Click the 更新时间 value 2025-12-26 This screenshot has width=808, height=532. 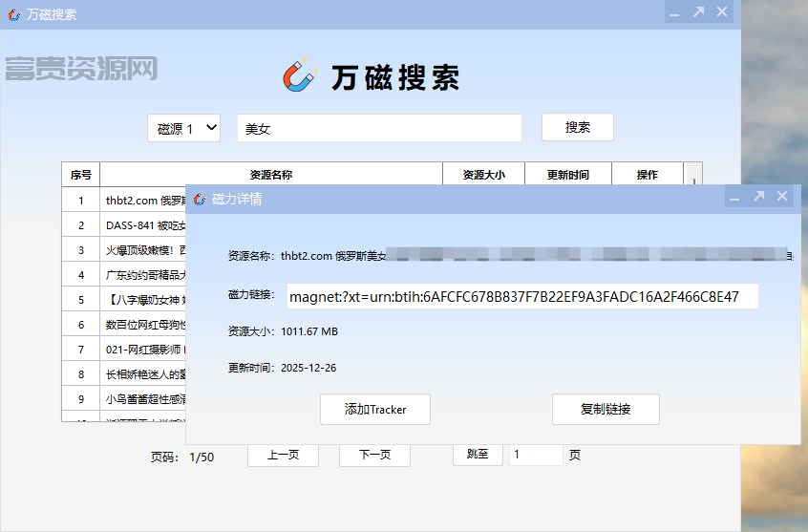(x=308, y=368)
